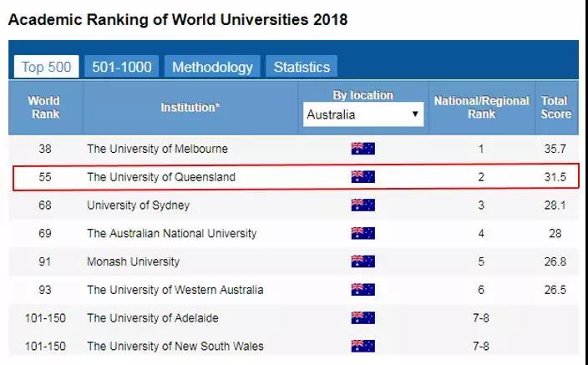
Task: Click flag in University of Western Australia row
Action: pos(362,290)
